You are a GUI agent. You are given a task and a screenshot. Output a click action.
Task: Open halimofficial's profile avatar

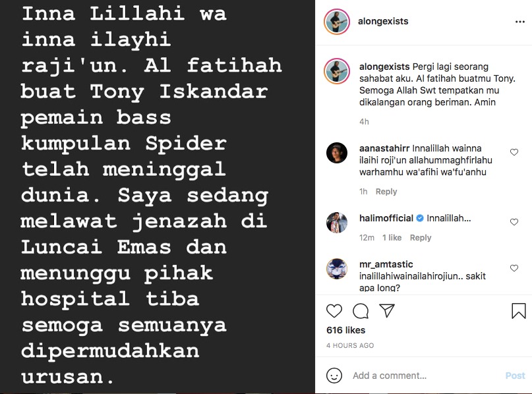[337, 223]
